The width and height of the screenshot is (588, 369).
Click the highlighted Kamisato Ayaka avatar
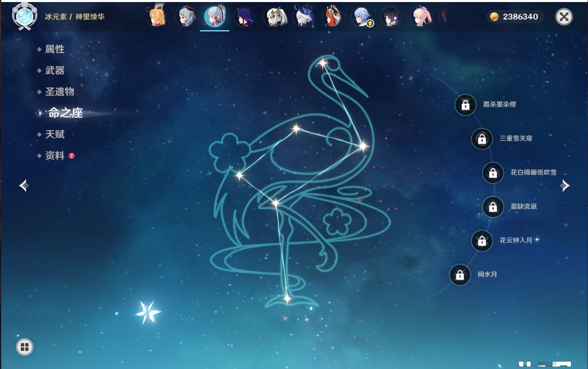pyautogui.click(x=215, y=17)
